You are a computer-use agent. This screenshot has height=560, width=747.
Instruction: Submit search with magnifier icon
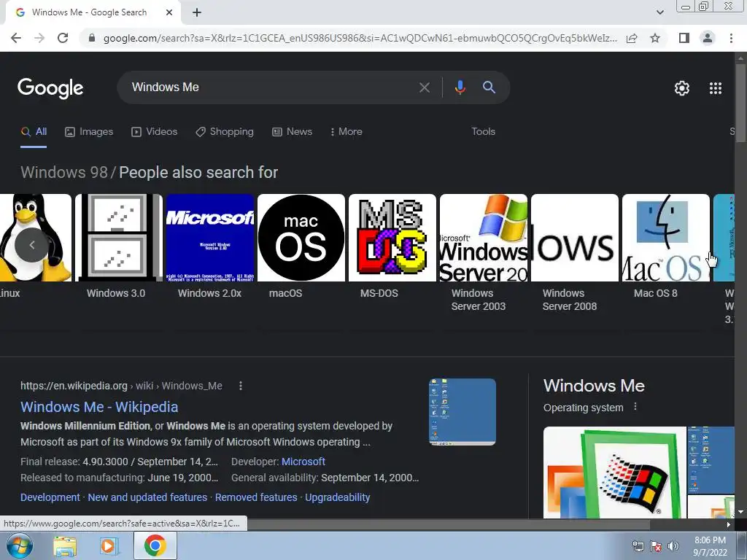coord(489,87)
